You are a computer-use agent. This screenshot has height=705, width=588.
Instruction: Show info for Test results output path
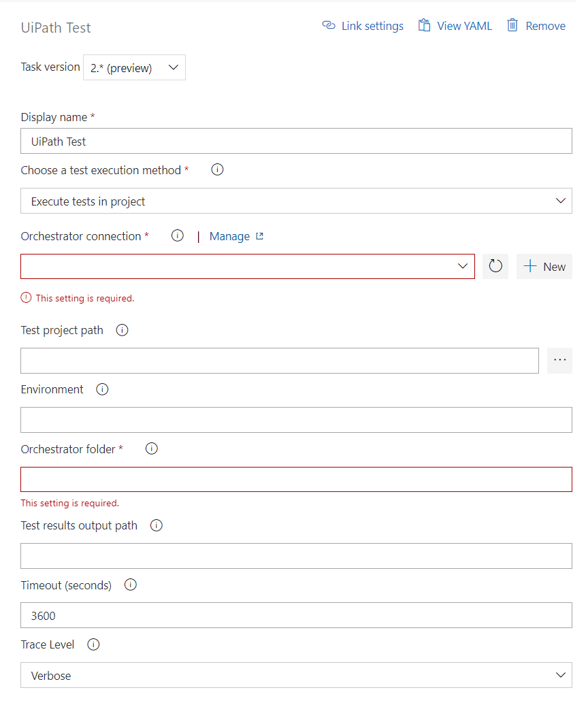(x=157, y=525)
